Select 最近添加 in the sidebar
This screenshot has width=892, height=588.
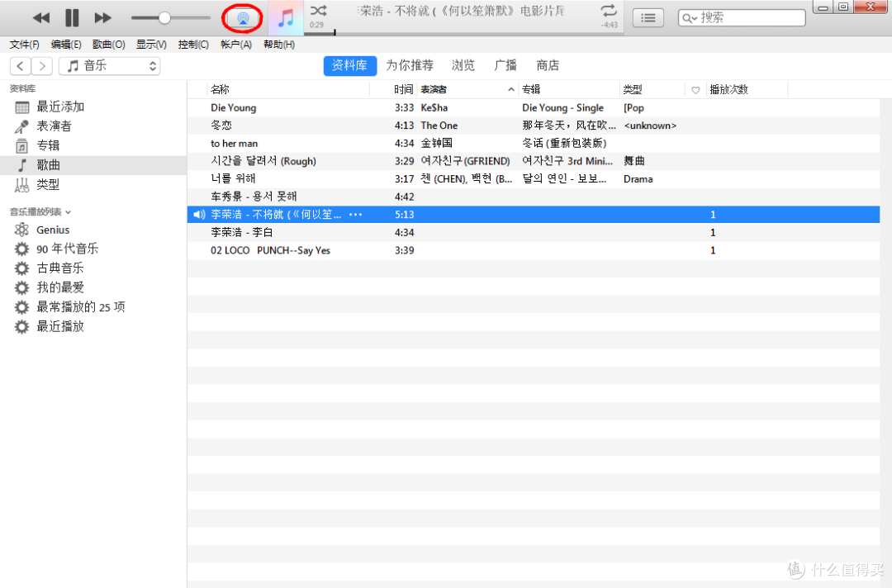click(93, 107)
